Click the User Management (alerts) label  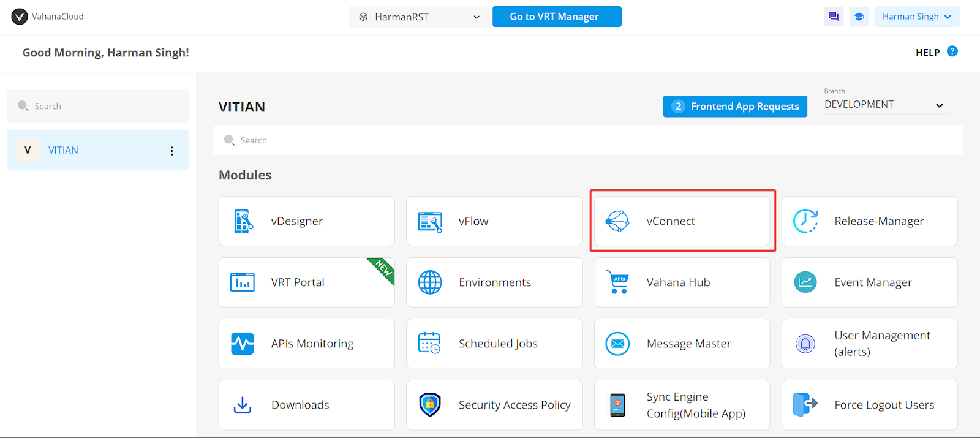(882, 344)
